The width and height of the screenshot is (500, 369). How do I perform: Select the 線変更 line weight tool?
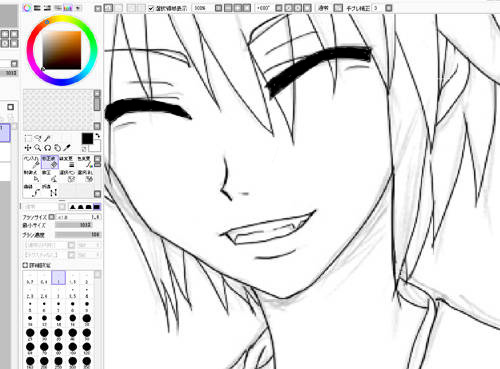pos(68,162)
